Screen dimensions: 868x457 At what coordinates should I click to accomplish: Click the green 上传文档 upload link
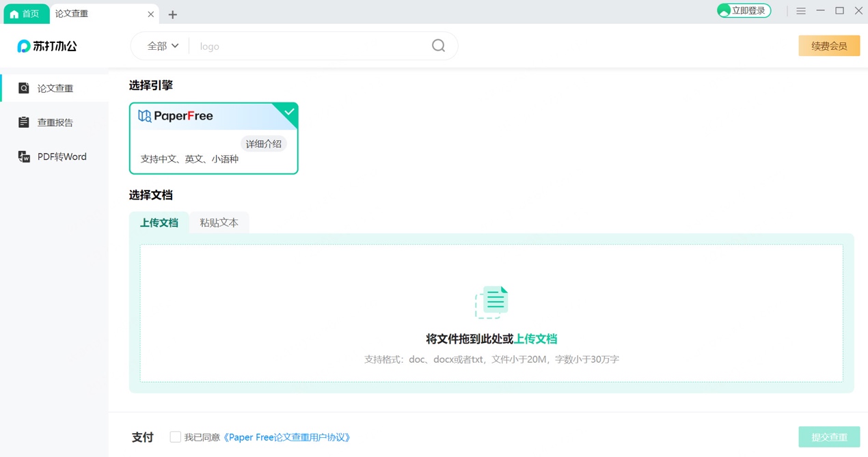535,339
